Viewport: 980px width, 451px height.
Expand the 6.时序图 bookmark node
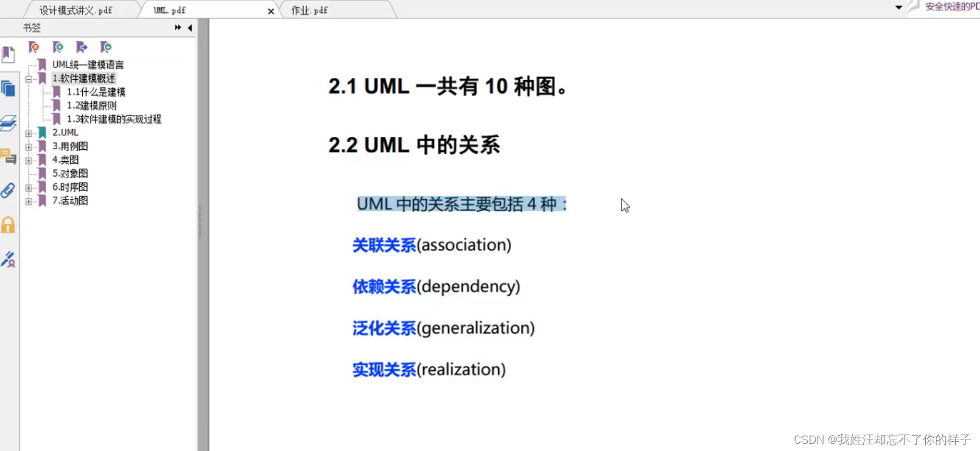[x=29, y=187]
